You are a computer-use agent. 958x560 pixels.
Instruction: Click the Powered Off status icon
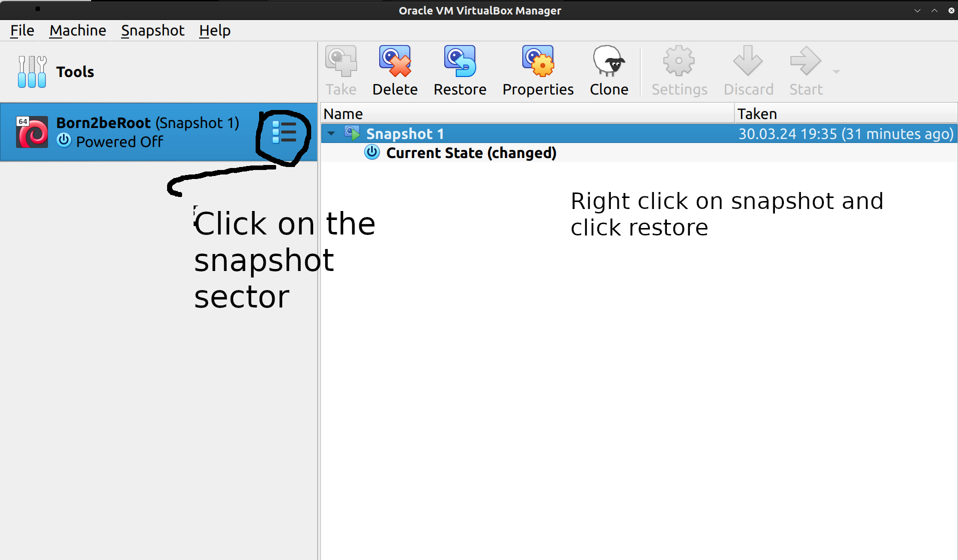(64, 140)
